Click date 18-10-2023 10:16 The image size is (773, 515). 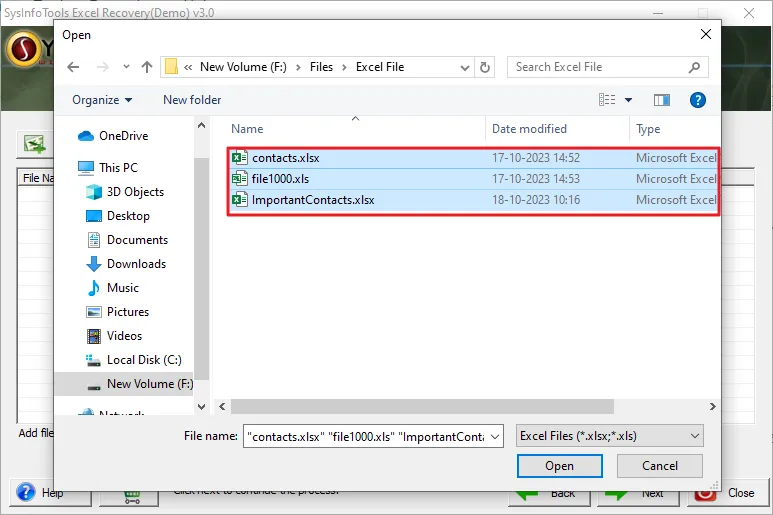[536, 200]
